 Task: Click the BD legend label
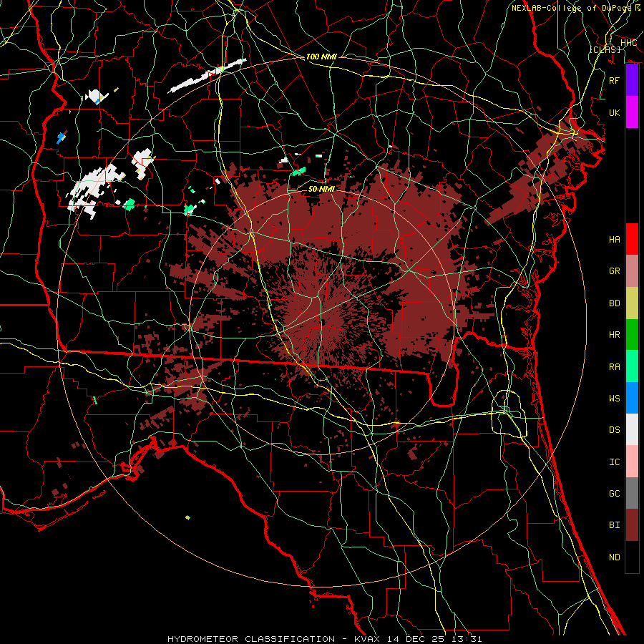point(614,303)
